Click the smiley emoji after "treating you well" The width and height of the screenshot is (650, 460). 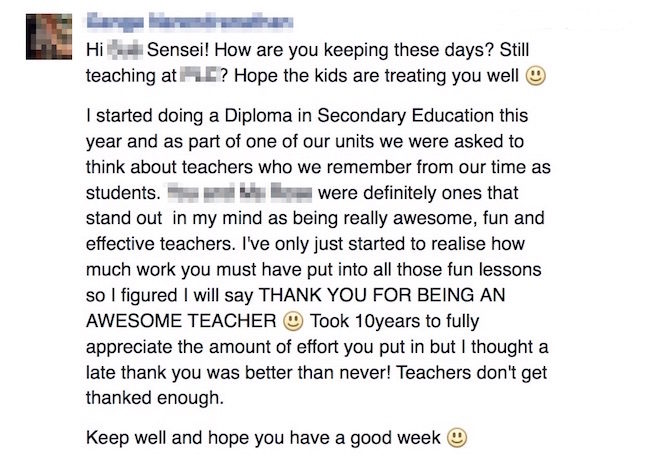click(x=535, y=75)
